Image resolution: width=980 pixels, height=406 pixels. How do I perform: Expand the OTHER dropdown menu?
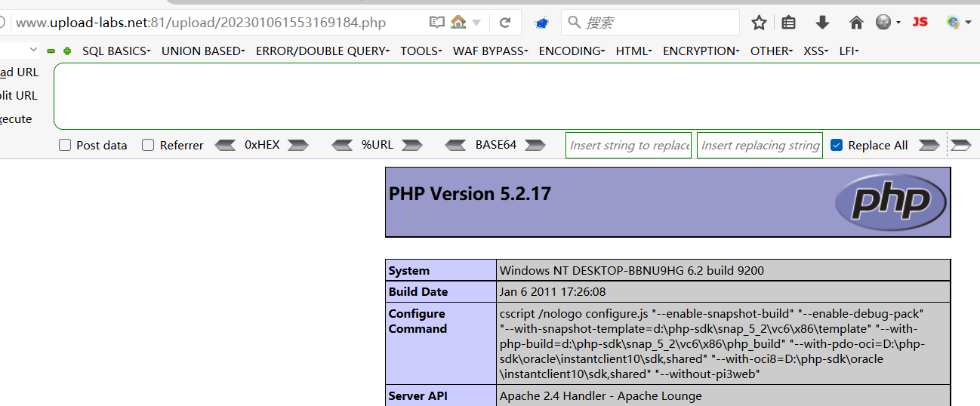click(x=772, y=51)
